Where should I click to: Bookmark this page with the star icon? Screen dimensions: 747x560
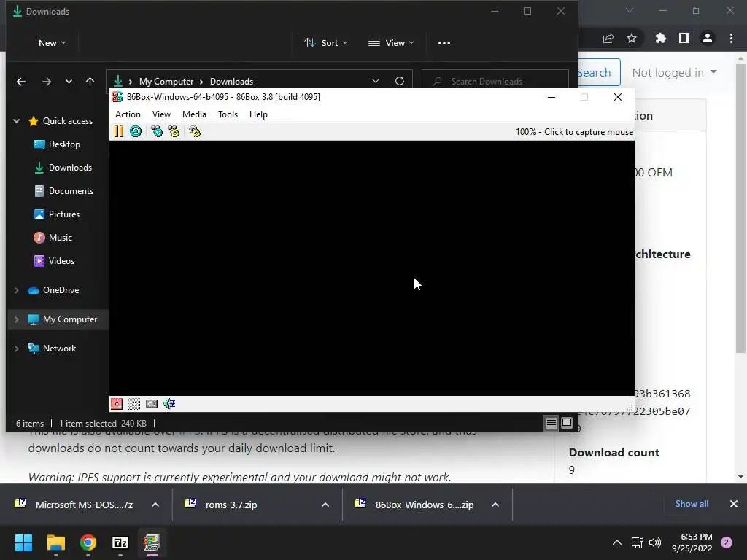pos(632,38)
